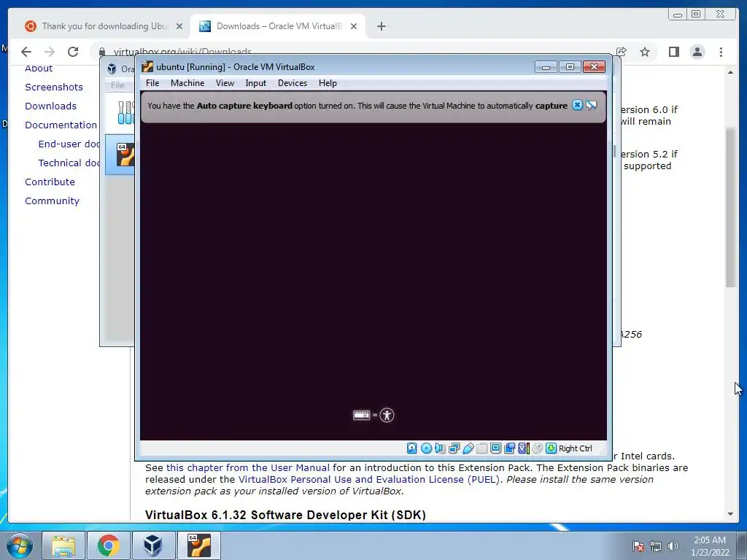Click the shared folders status icon
The width and height of the screenshot is (747, 560).
(x=481, y=448)
